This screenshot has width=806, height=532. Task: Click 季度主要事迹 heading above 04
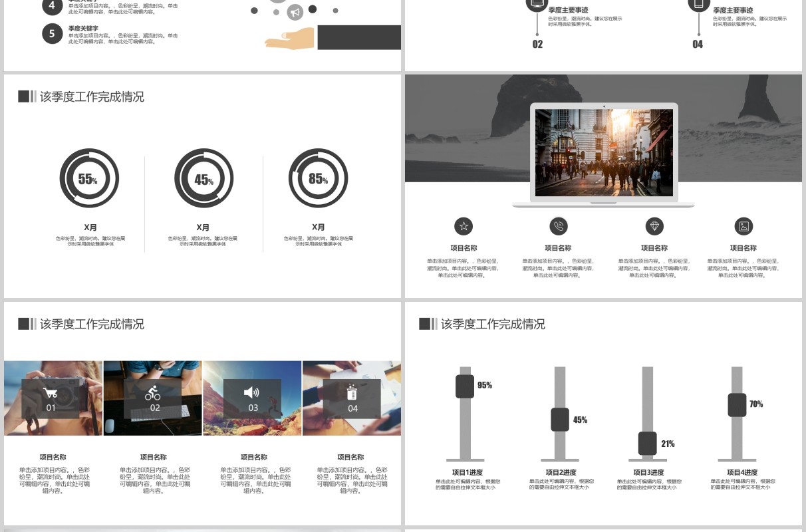point(733,11)
